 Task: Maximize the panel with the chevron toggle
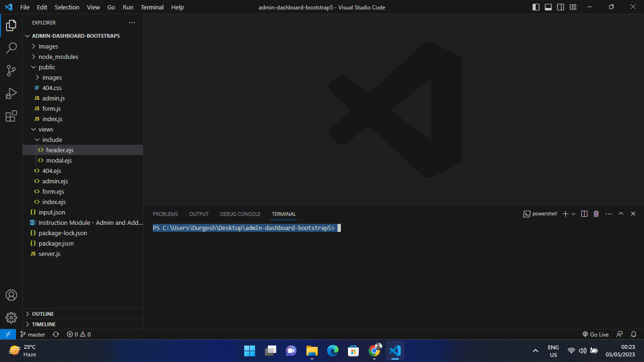tap(621, 214)
